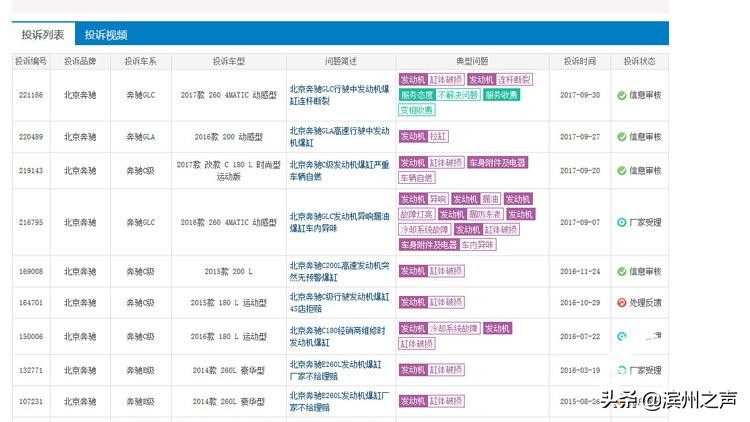Screen dimensions: 750x422
Task: Click the green 服务态度 tag in row 221186
Action: (417, 95)
